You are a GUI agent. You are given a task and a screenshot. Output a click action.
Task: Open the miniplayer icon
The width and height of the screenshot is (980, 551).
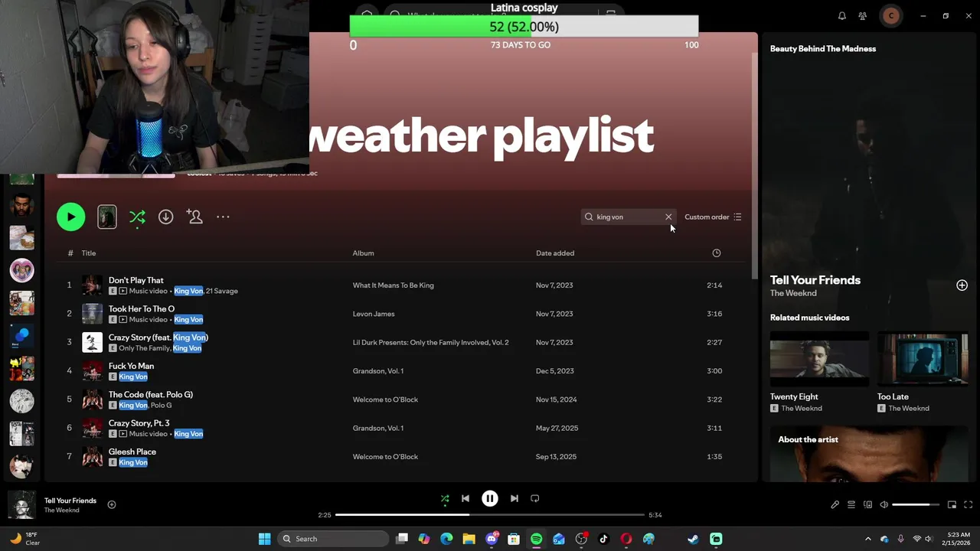point(952,505)
